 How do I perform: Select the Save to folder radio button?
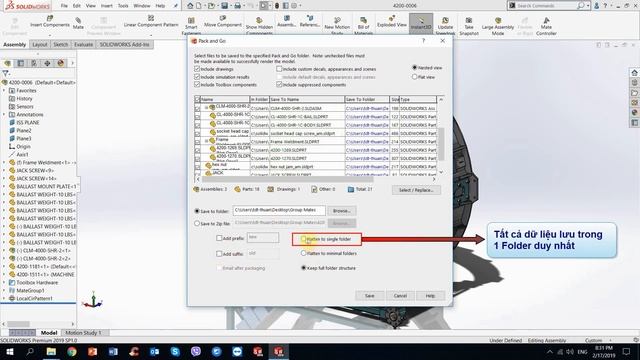[197, 211]
